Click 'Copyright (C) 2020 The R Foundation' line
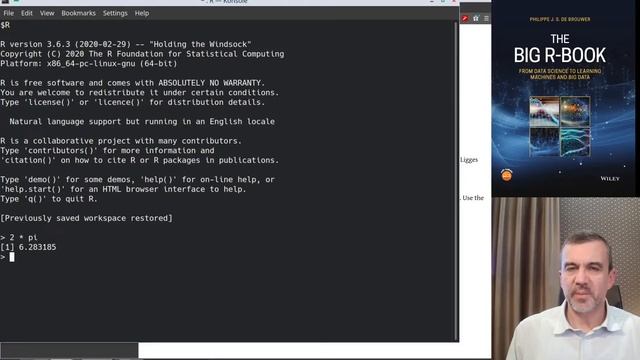This screenshot has height=360, width=640. (142, 54)
